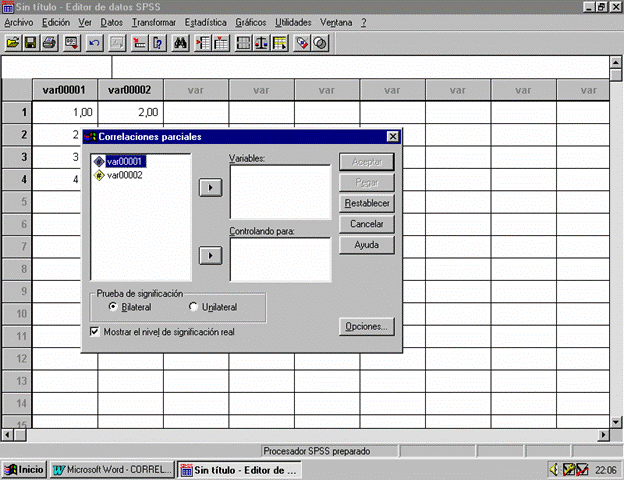This screenshot has width=624, height=480.
Task: Click the Ayuda button
Action: pyautogui.click(x=367, y=244)
